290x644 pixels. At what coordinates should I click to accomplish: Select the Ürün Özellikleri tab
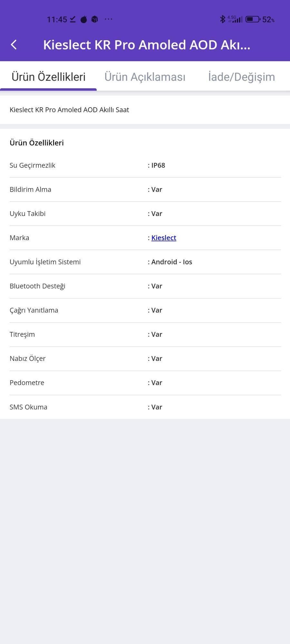48,77
